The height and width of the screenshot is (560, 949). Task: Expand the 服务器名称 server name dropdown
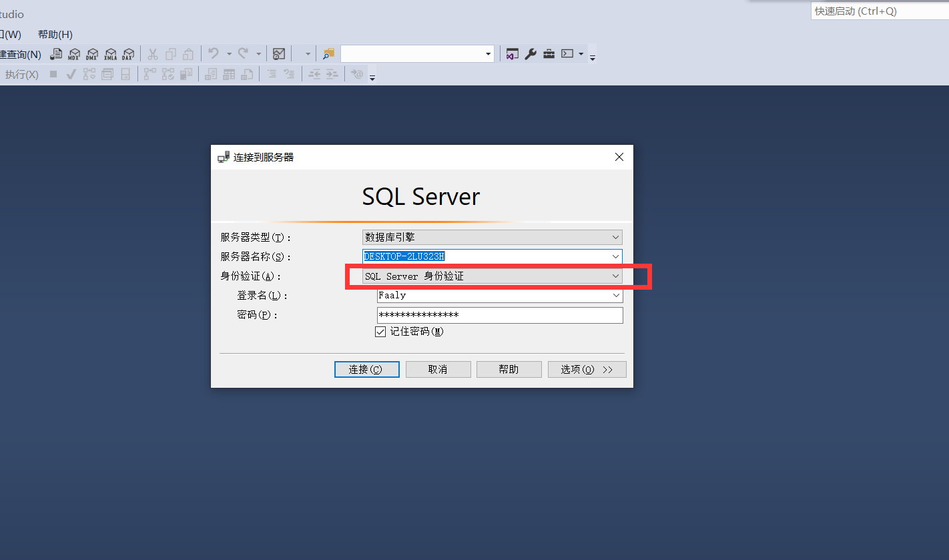point(615,256)
